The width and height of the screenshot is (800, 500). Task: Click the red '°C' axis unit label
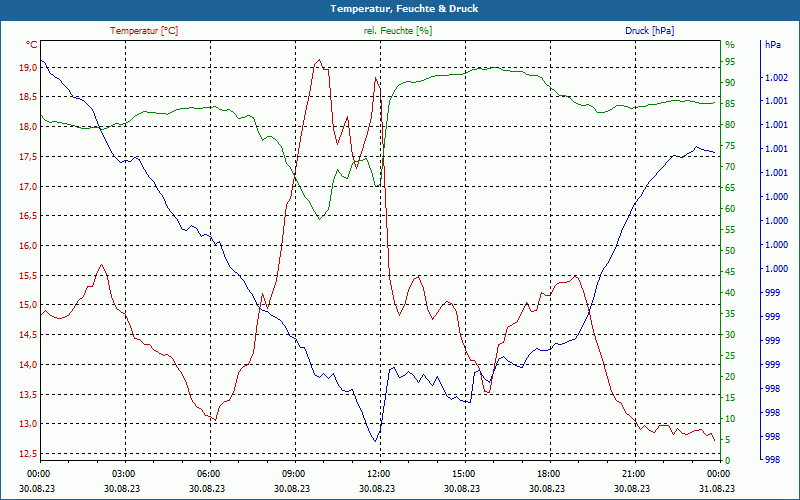32,45
